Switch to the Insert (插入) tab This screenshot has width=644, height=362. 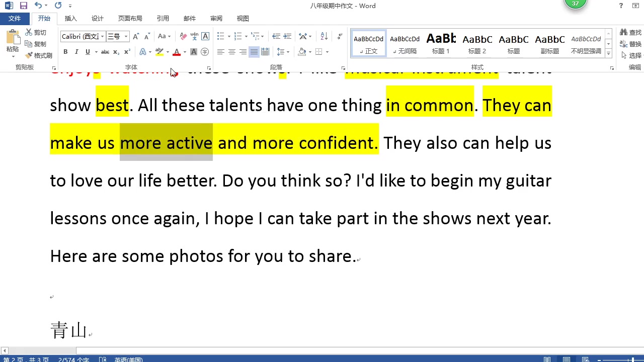coord(71,19)
